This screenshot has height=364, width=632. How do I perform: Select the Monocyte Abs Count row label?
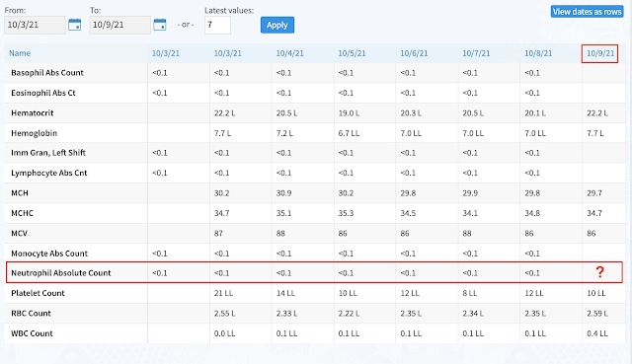pos(49,254)
